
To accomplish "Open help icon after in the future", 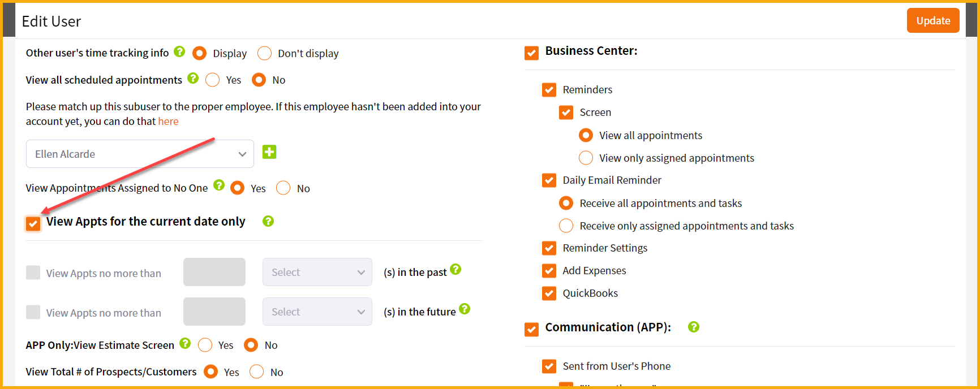I will pyautogui.click(x=465, y=309).
